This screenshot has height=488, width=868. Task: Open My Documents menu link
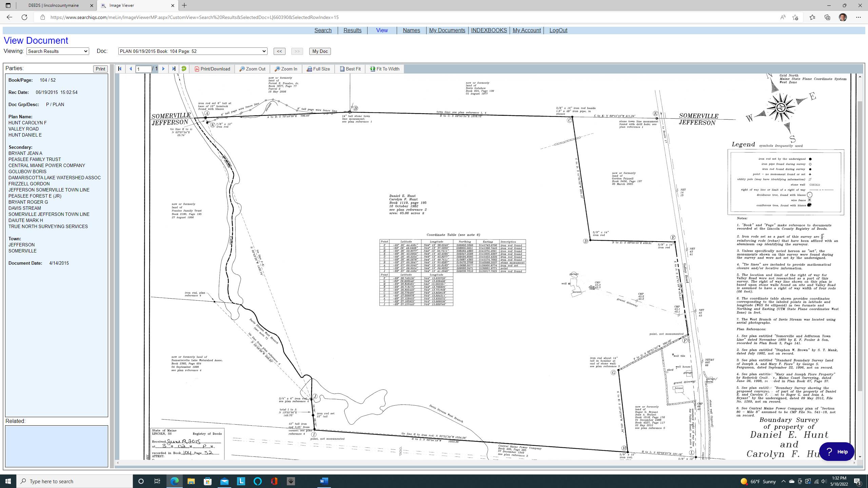(447, 30)
